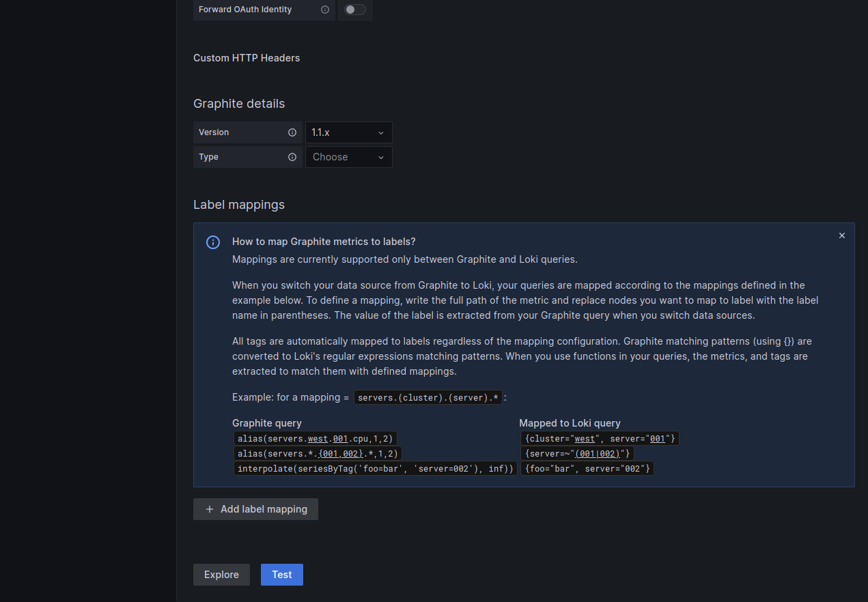Click the servers.(cluster).(server).* mapping example

tap(428, 398)
